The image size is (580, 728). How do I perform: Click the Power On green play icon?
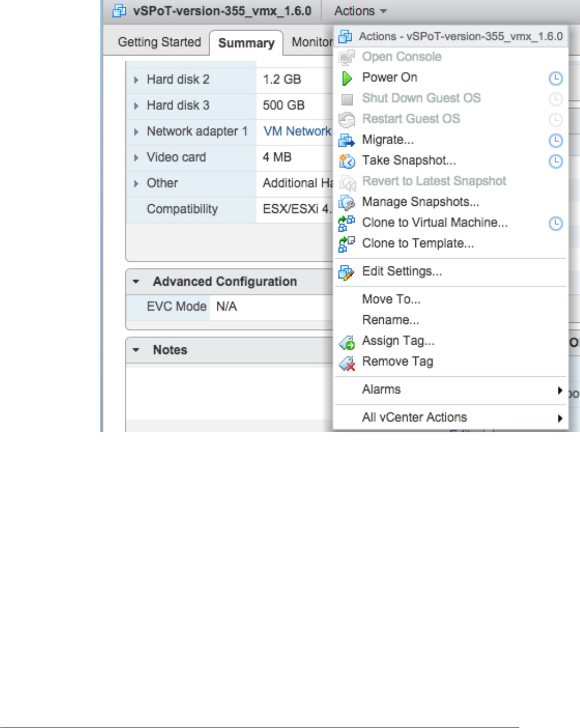(347, 78)
